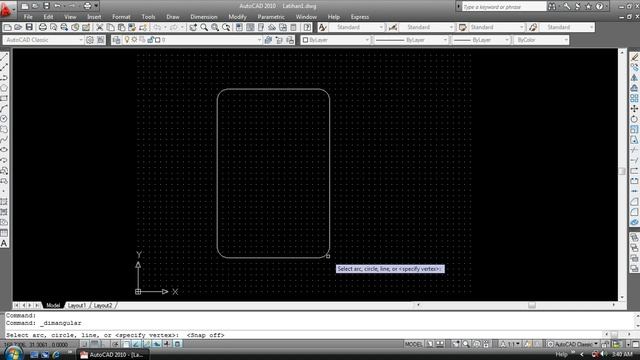Toggle layer 0 on/off light bulb
The height and width of the screenshot is (360, 640).
pos(127,40)
